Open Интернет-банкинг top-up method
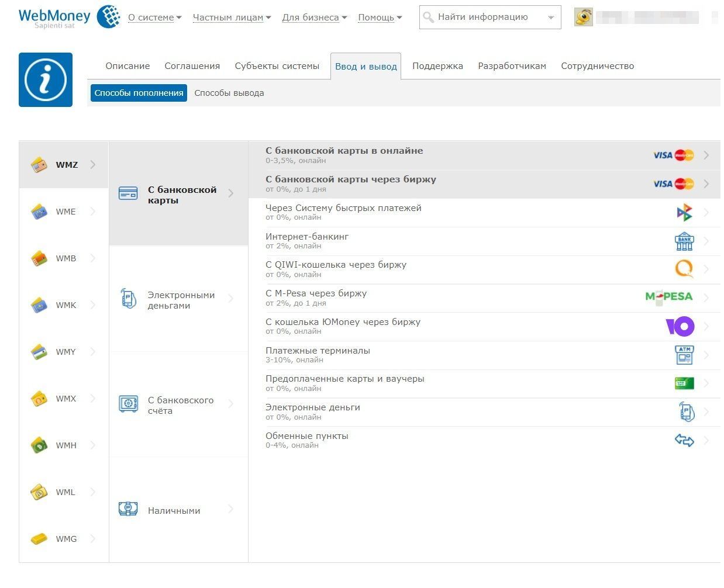The image size is (724, 588). coord(307,237)
